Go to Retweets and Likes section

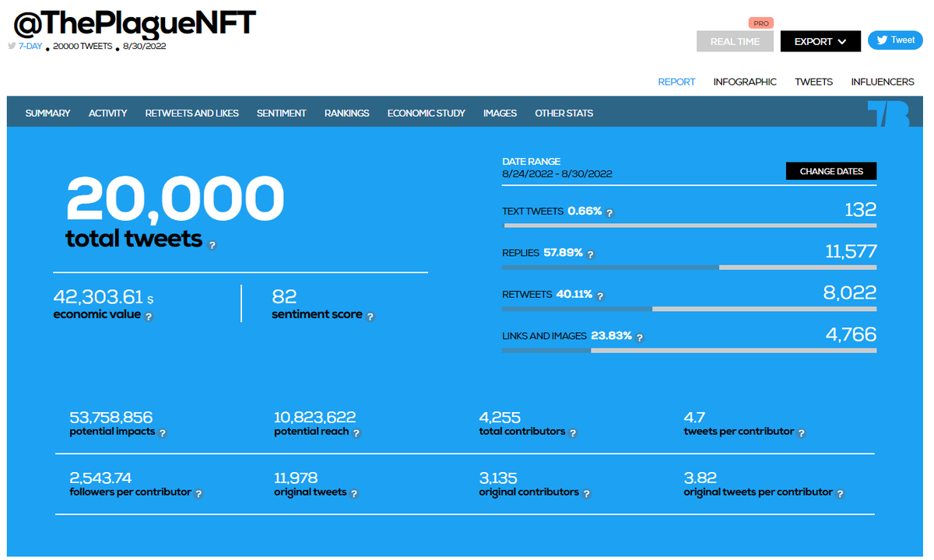191,113
